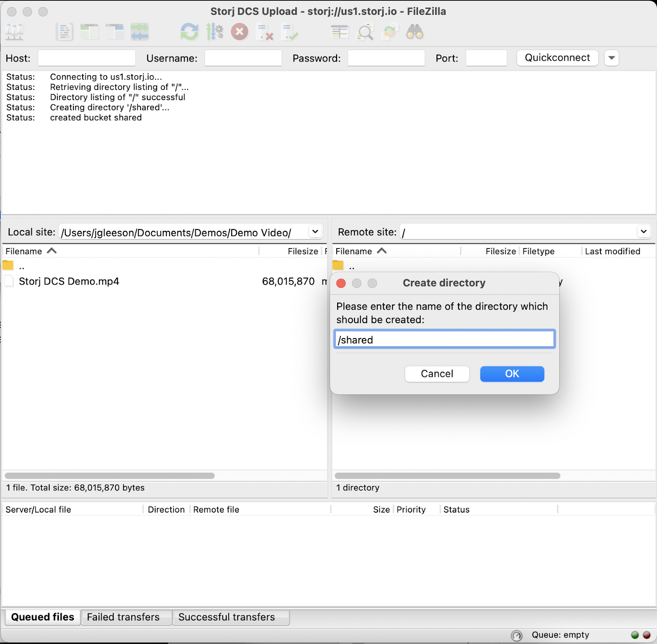The width and height of the screenshot is (657, 644).
Task: Click the Status column header in queue
Action: 499,510
